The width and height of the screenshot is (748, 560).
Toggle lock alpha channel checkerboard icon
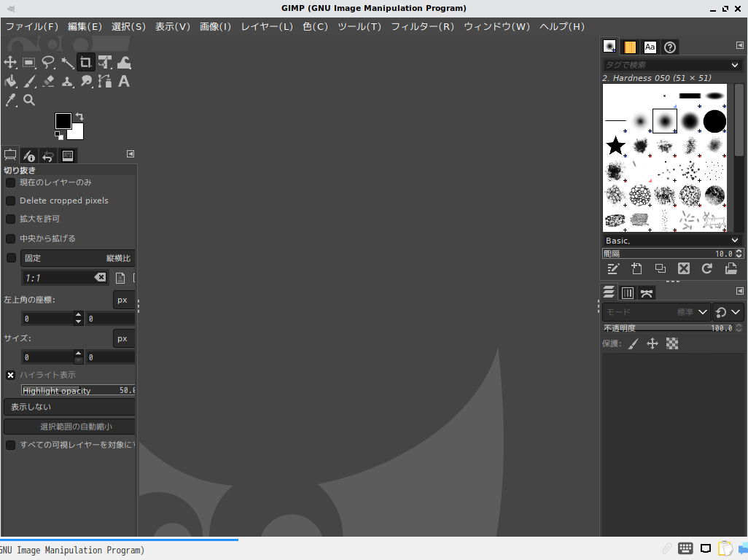tap(672, 344)
